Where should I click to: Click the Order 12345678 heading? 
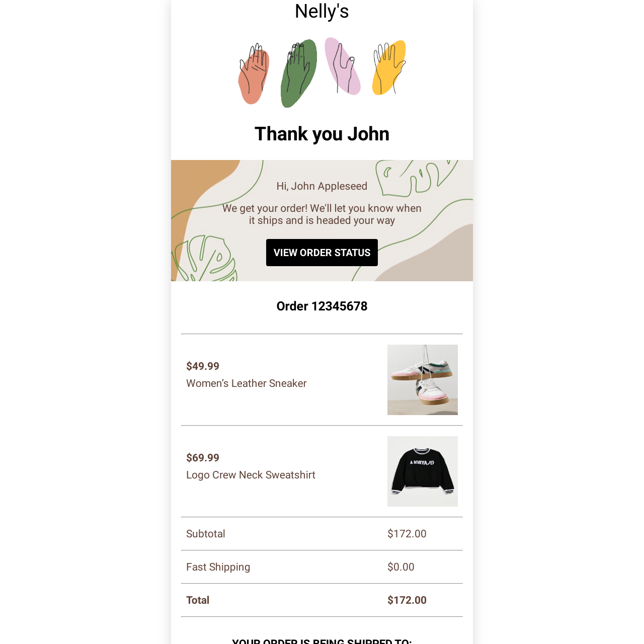(x=322, y=306)
